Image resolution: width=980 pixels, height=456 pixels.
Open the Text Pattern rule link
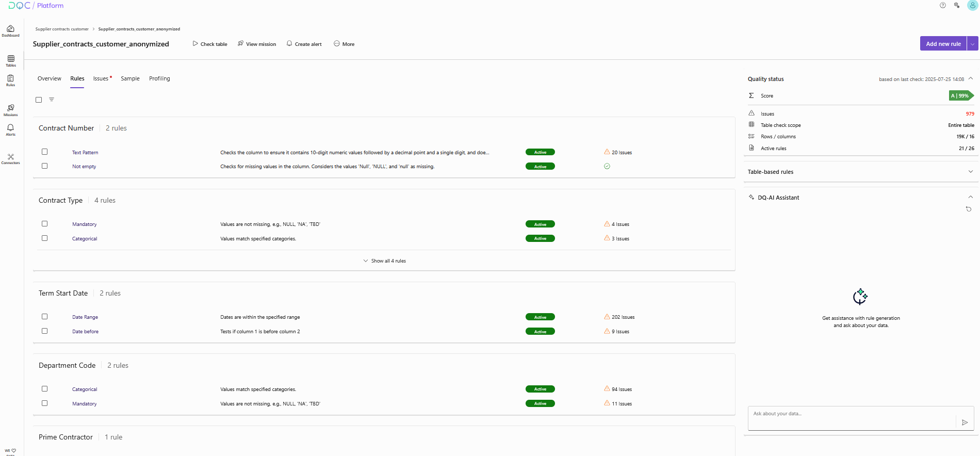tap(85, 153)
